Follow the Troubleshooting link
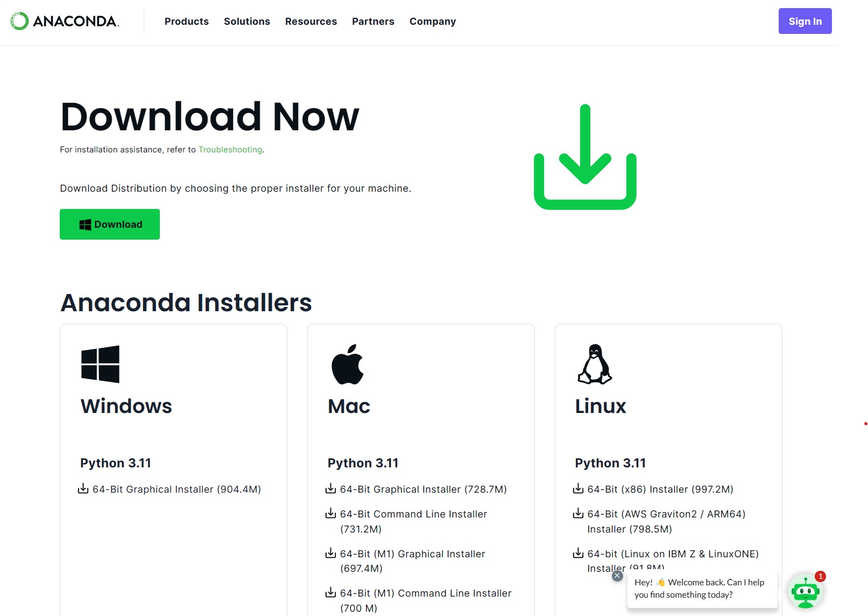The width and height of the screenshot is (868, 616). click(230, 150)
